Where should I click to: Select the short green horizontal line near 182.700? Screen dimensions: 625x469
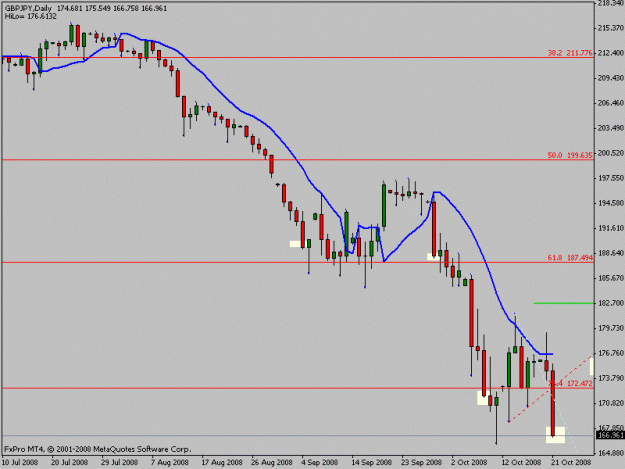click(564, 303)
